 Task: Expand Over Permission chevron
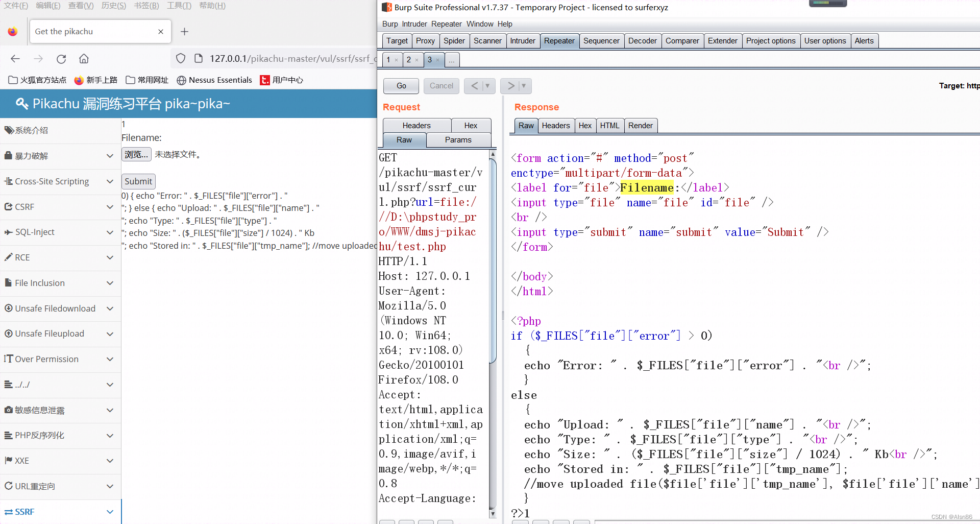point(110,359)
